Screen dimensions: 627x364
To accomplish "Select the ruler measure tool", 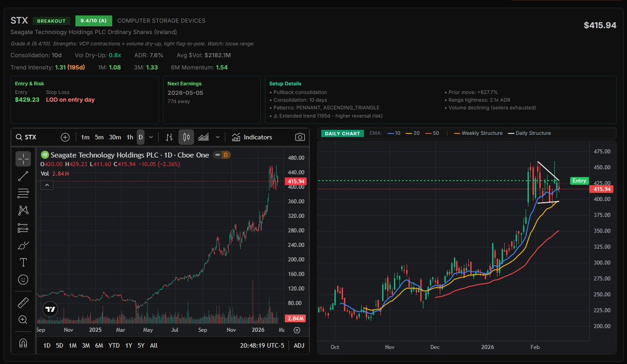I will [x=23, y=302].
